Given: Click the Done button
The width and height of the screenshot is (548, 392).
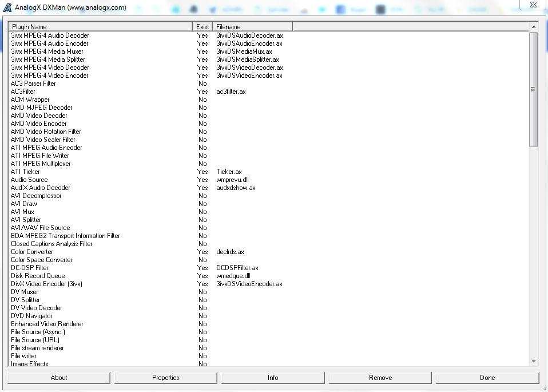Looking at the screenshot, I should (x=487, y=378).
